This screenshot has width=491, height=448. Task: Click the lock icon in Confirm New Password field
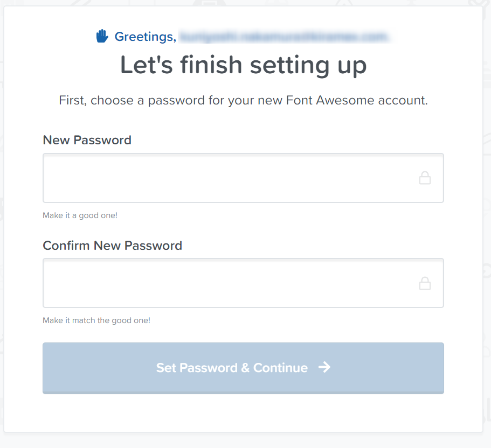[x=425, y=283]
